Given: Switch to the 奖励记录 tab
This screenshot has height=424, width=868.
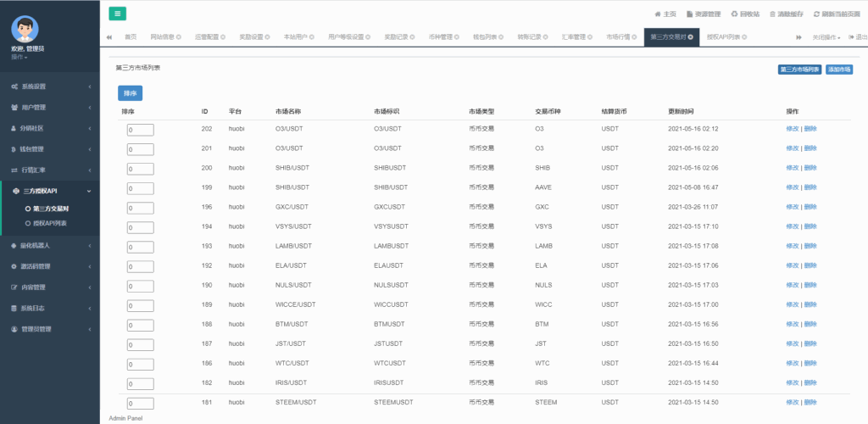Looking at the screenshot, I should click(x=400, y=37).
